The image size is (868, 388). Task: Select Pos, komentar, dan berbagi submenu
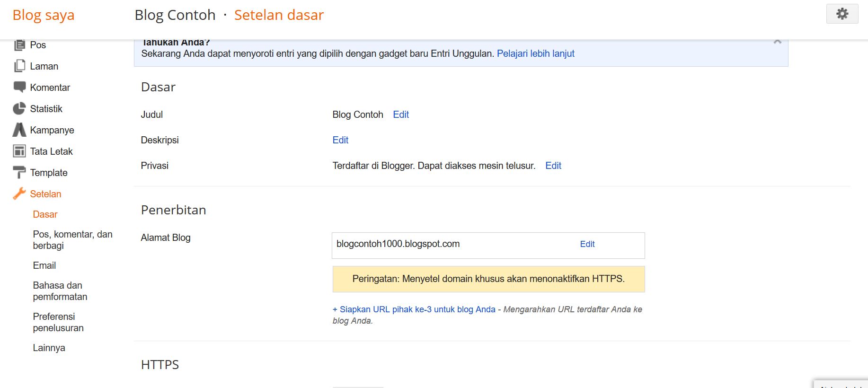point(72,240)
